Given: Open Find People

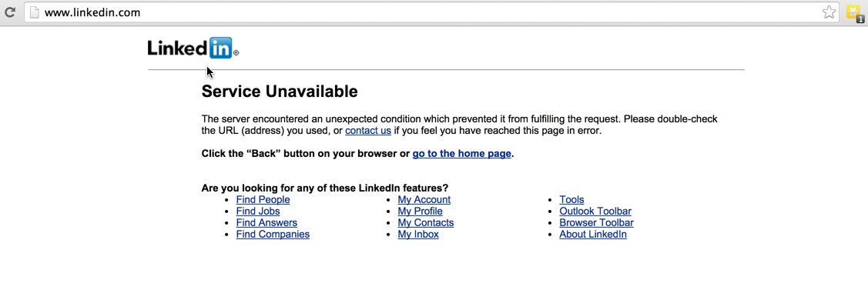Looking at the screenshot, I should [263, 199].
